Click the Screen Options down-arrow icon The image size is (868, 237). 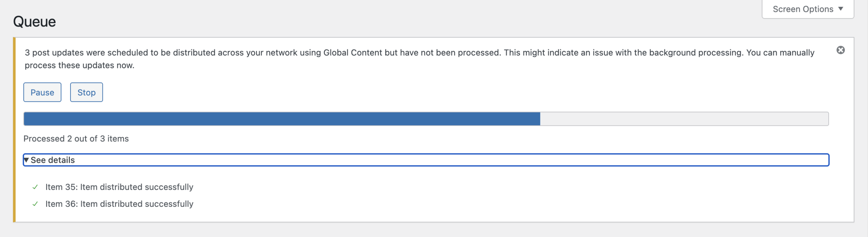841,9
